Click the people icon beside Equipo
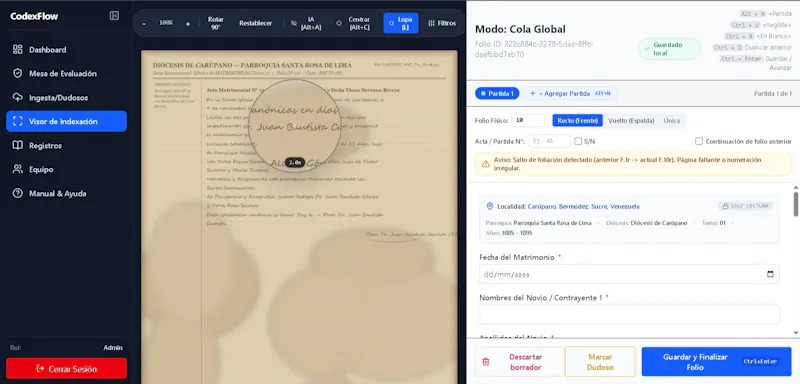Image resolution: width=800 pixels, height=384 pixels. click(x=18, y=169)
